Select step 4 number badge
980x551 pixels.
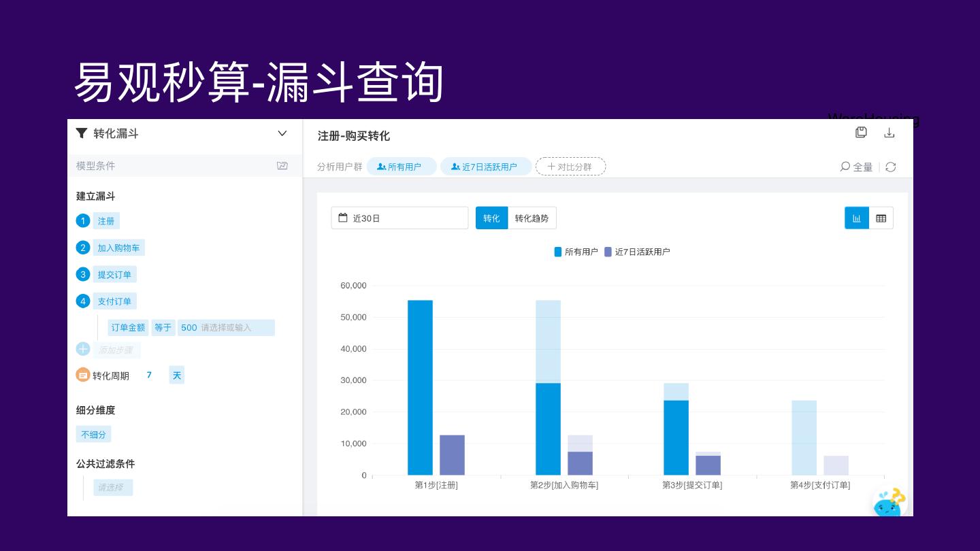point(83,301)
